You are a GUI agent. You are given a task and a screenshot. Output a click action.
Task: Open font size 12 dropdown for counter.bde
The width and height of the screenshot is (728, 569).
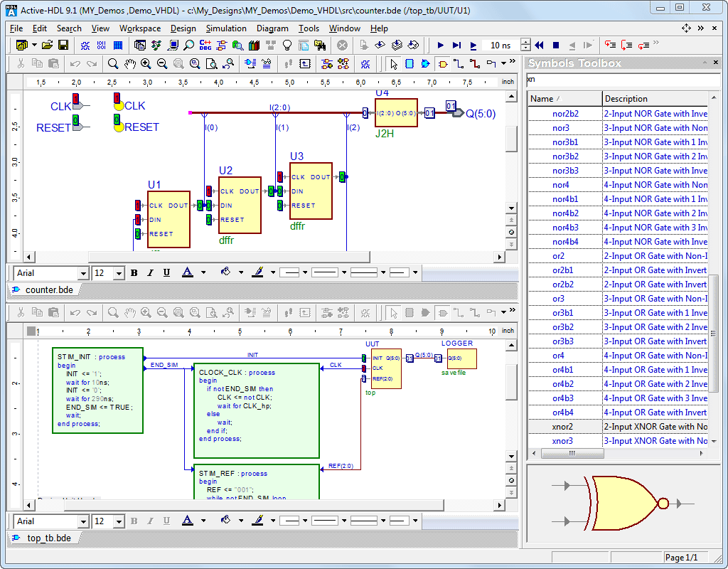click(x=119, y=273)
